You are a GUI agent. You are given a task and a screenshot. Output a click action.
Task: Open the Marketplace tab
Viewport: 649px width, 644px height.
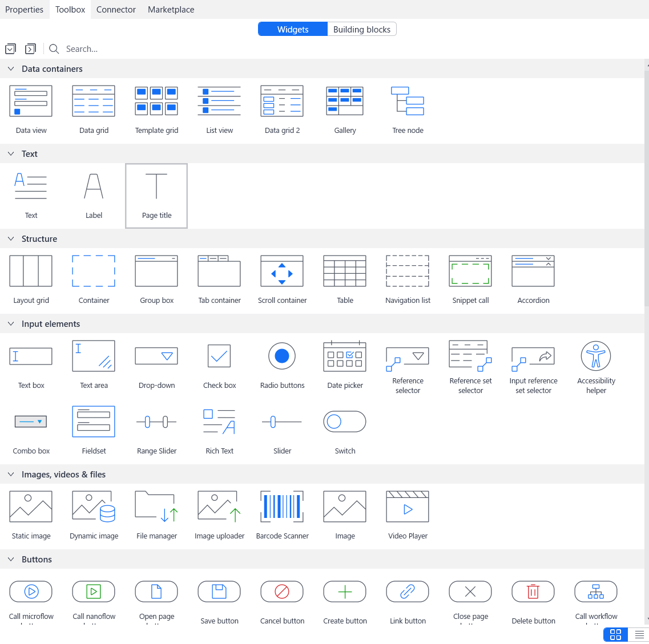[171, 9]
